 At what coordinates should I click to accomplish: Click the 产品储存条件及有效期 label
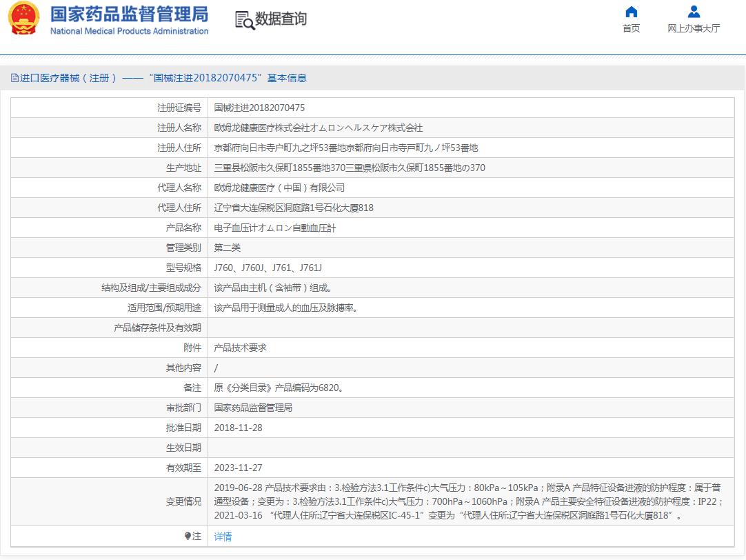[x=157, y=328]
